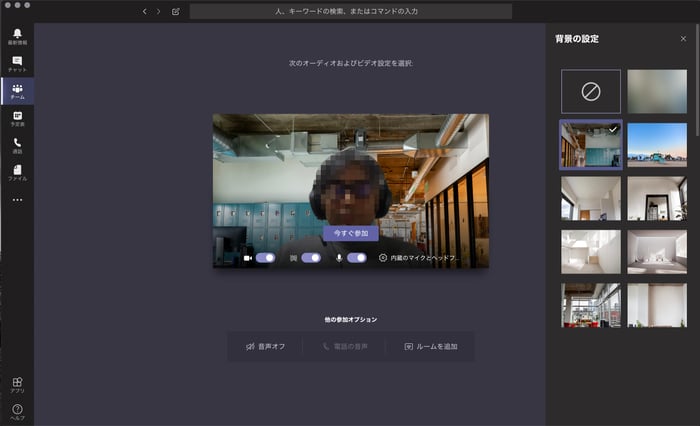Open device settings 内蔵のマイクとヘッドフ
Viewport: 700px width, 426px height.
coord(422,257)
